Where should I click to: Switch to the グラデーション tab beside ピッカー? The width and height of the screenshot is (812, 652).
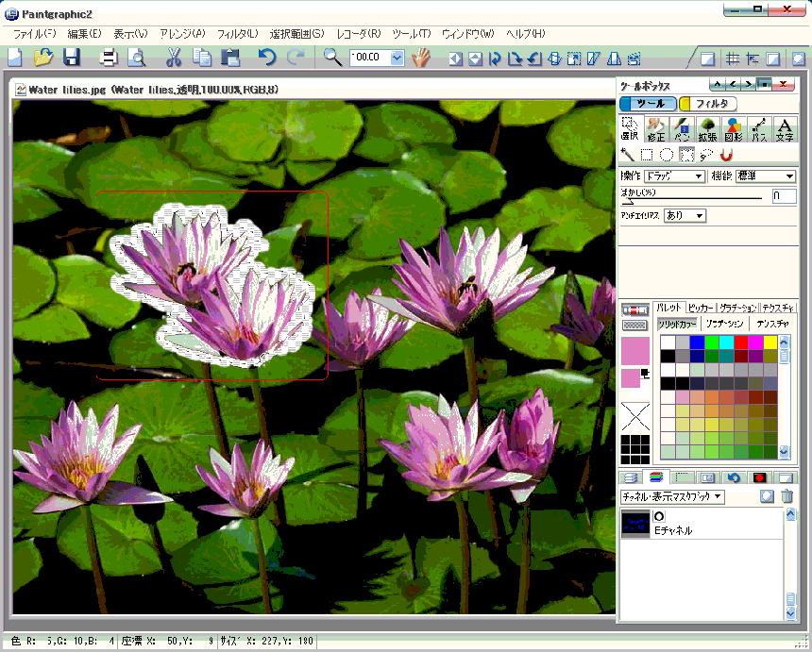(738, 308)
